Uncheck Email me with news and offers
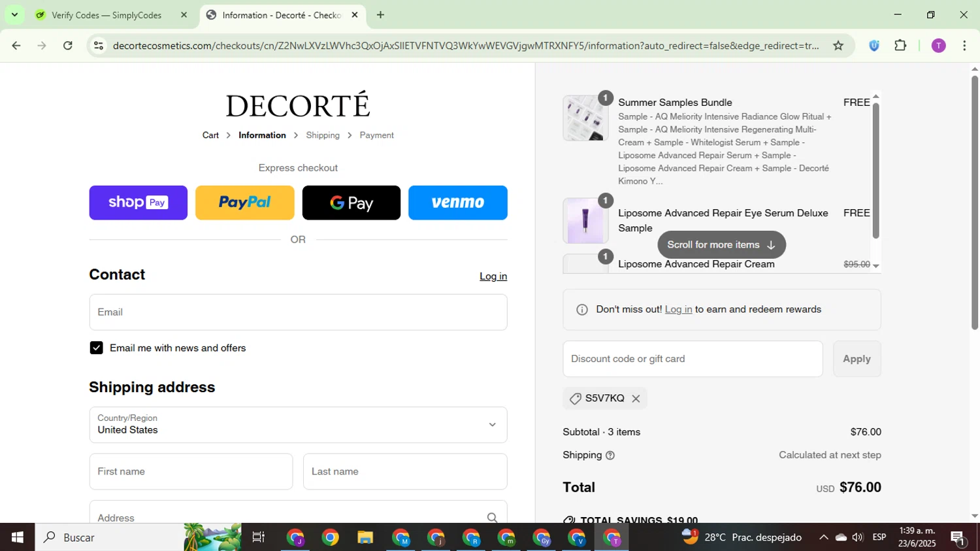Image resolution: width=980 pixels, height=551 pixels. pyautogui.click(x=97, y=348)
